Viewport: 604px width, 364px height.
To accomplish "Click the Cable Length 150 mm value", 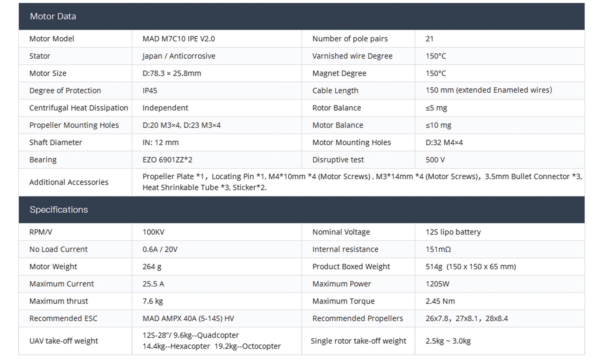I will (x=489, y=90).
